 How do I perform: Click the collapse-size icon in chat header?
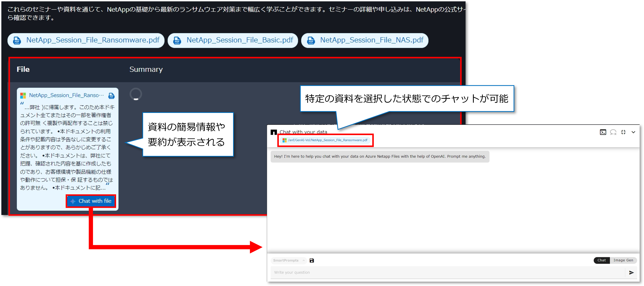click(623, 132)
